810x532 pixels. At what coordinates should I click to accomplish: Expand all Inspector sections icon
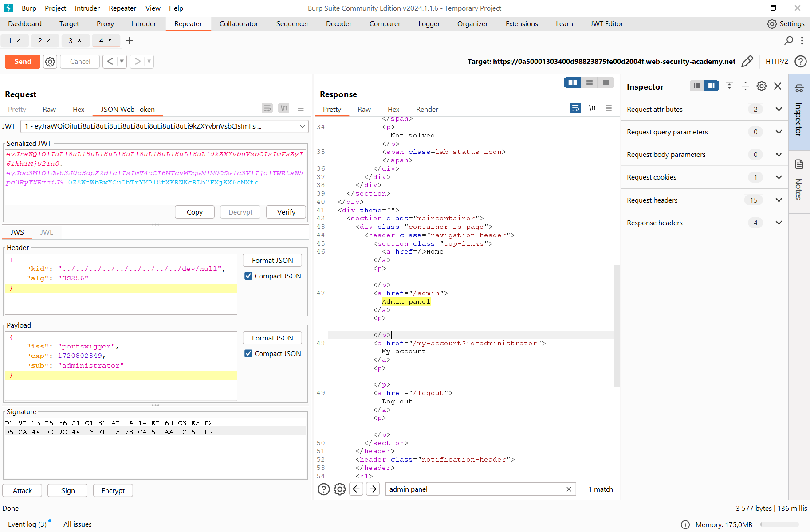(x=729, y=86)
